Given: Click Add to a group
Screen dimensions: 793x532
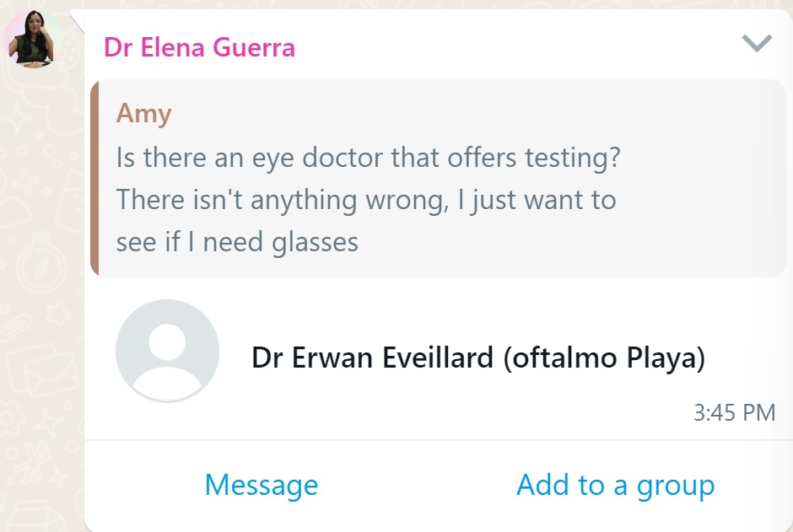Looking at the screenshot, I should [615, 485].
